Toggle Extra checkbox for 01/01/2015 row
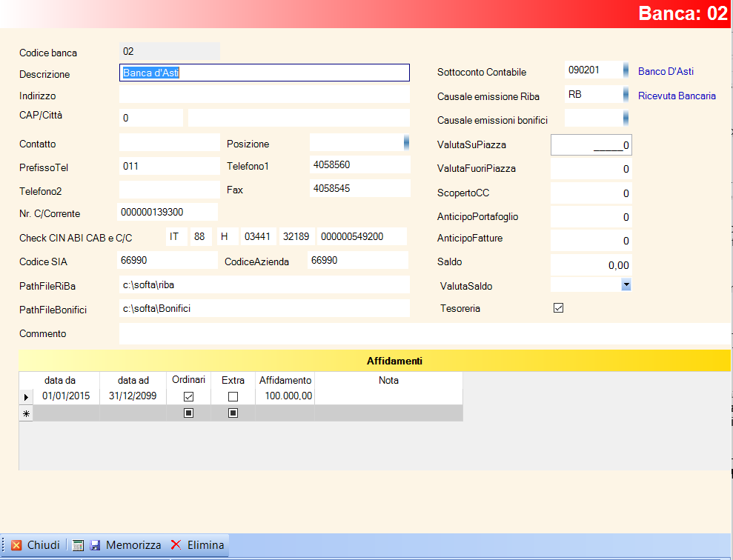Viewport: 733px width, 560px height. (233, 396)
